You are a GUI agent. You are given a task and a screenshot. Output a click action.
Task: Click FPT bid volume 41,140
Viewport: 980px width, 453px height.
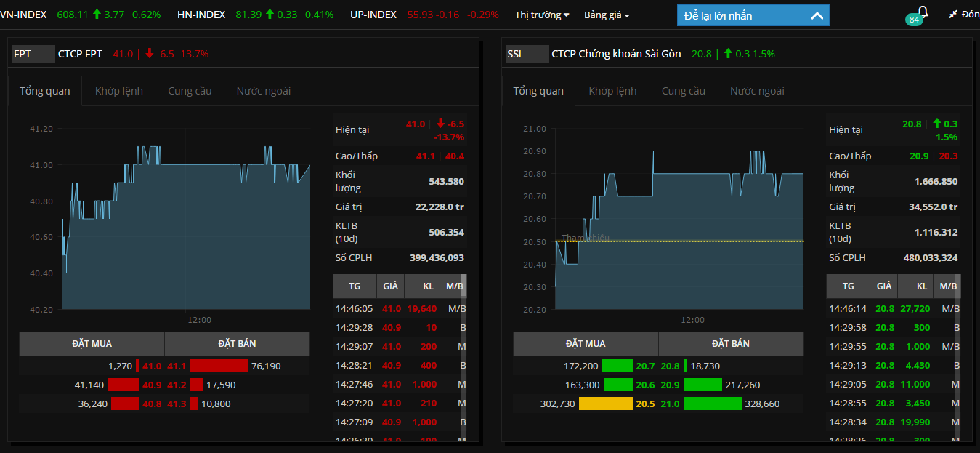89,385
